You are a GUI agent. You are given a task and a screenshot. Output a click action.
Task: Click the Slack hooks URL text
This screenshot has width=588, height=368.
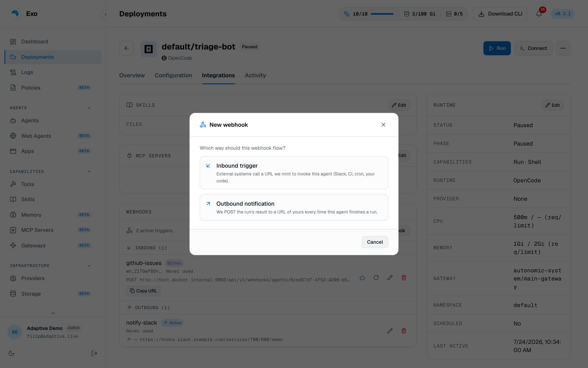pos(211,340)
